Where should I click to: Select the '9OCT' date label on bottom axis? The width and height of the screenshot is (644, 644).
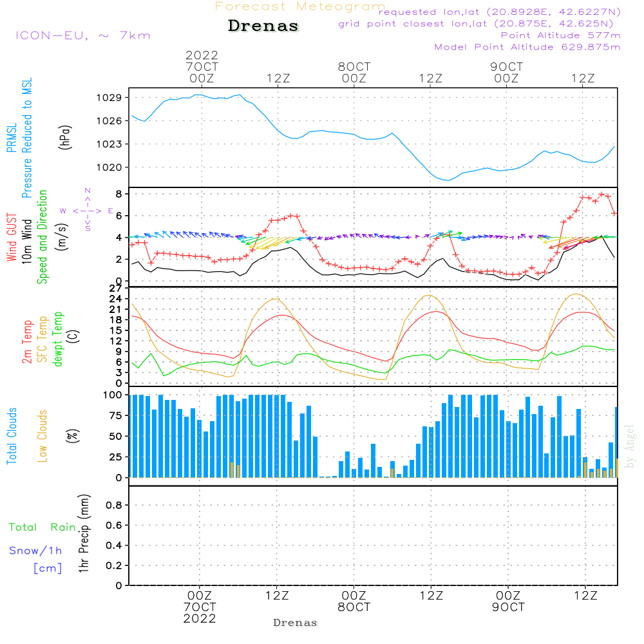[x=509, y=607]
